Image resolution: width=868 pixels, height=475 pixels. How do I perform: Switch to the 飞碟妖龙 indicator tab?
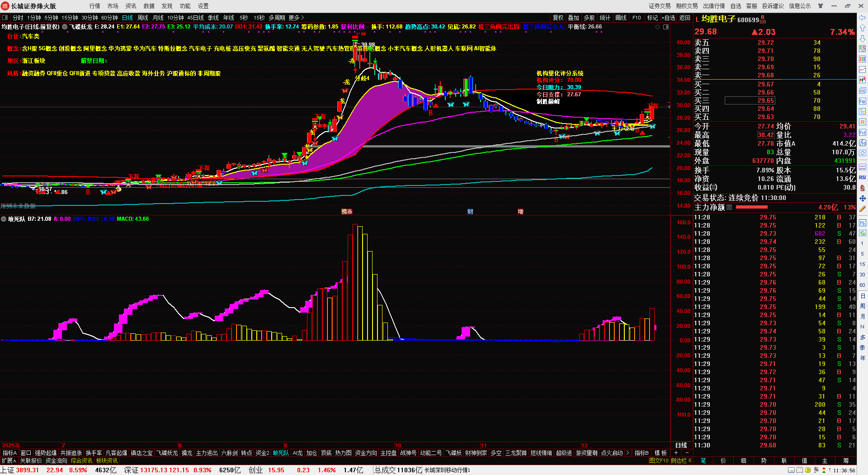[167, 453]
